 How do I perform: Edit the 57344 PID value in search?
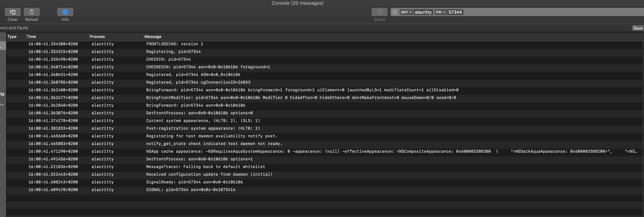455,12
